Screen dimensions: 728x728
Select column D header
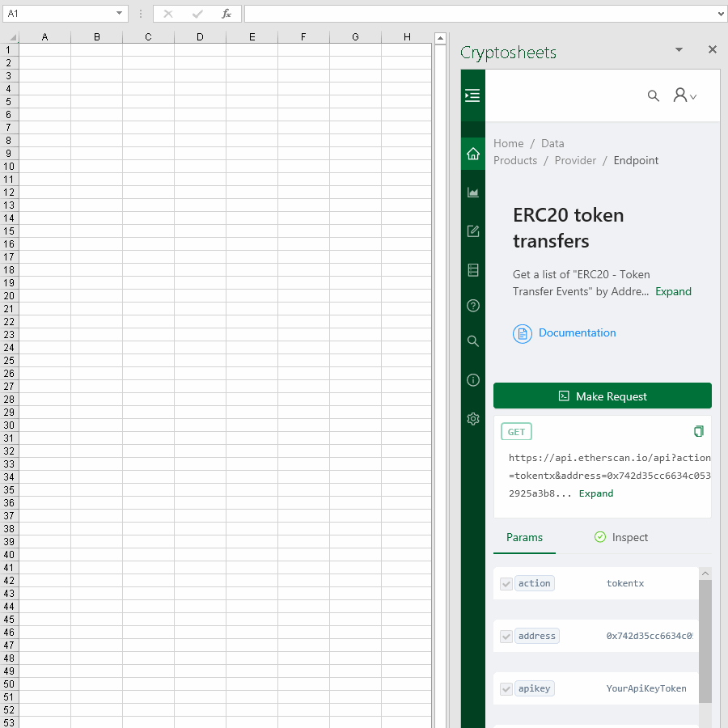pyautogui.click(x=200, y=37)
